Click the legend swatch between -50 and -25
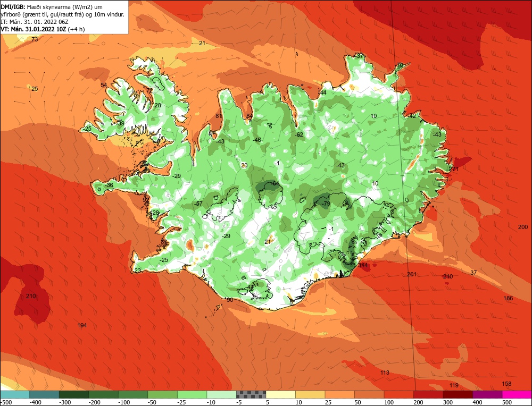 (x=162, y=394)
